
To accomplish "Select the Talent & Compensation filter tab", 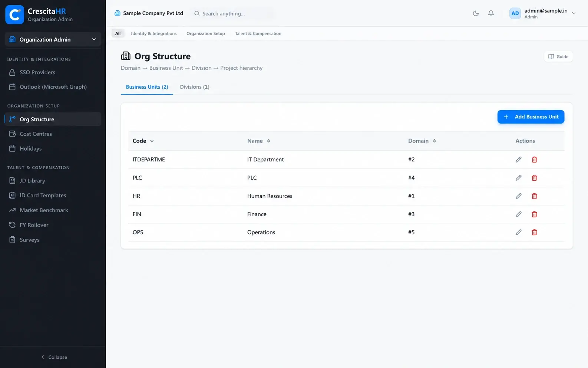I will click(x=258, y=33).
